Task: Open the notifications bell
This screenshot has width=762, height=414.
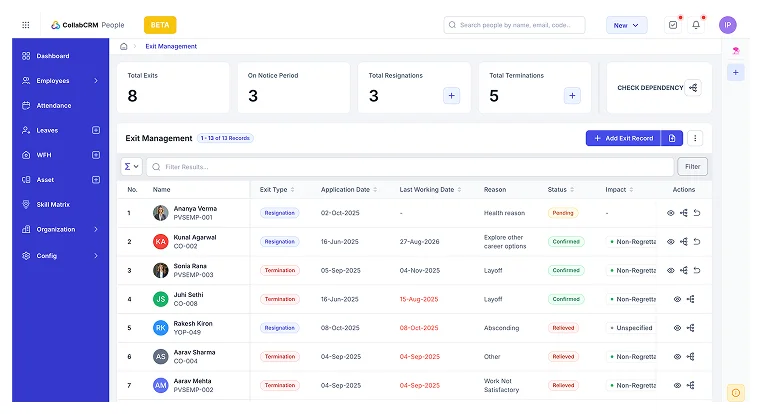Action: point(696,25)
